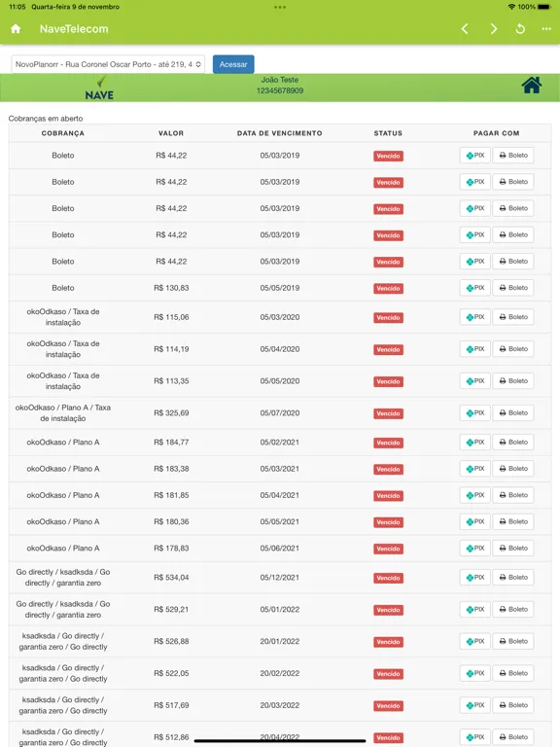Pay R$ 114,19 charge with Boleto
Screen dimensions: 560x747
pyautogui.click(x=513, y=349)
